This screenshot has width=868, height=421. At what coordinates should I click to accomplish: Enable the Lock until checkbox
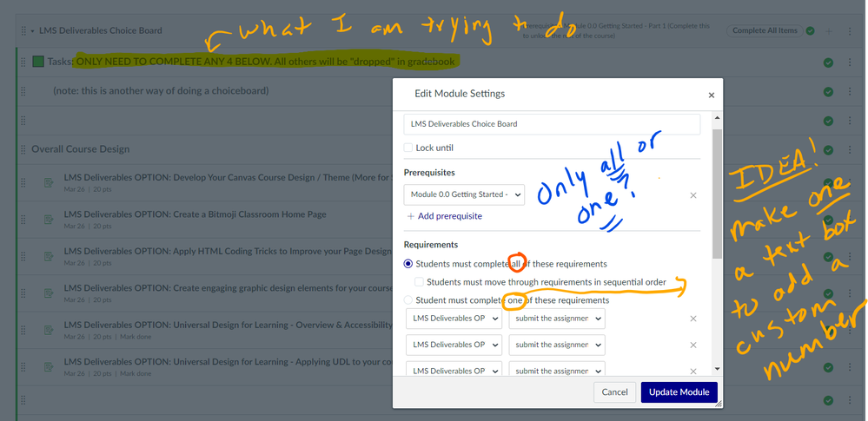pyautogui.click(x=409, y=148)
